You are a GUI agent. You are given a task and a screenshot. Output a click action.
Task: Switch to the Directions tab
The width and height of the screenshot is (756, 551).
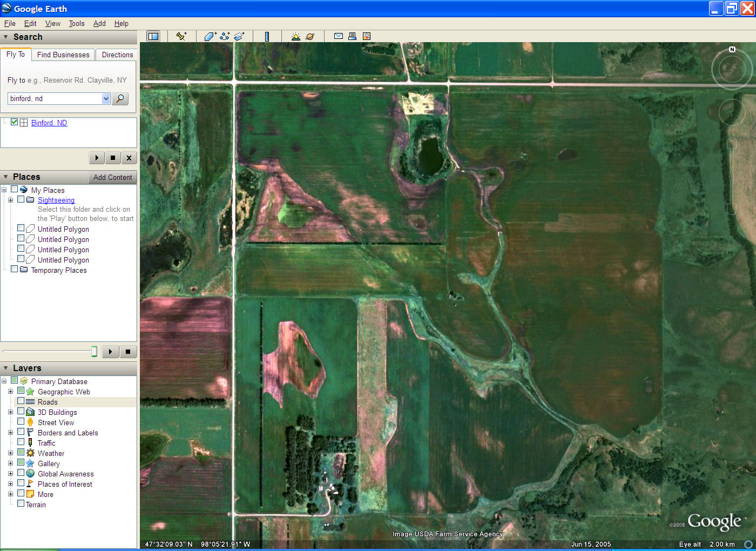(x=117, y=55)
